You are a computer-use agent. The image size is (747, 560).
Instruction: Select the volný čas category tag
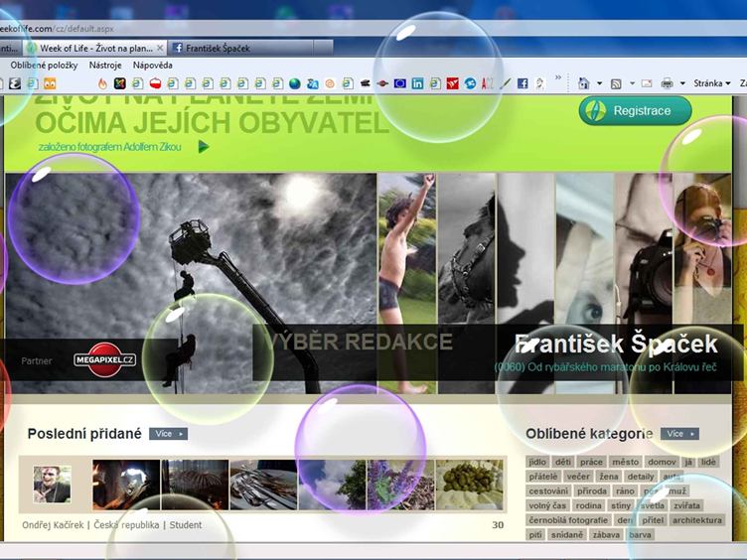tap(547, 505)
